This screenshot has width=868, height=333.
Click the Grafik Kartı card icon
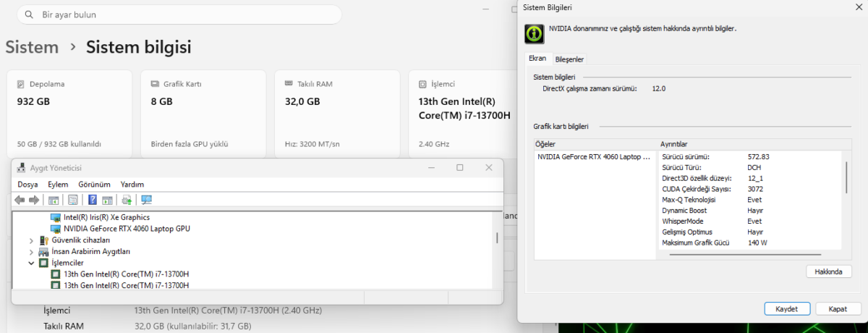(x=156, y=84)
